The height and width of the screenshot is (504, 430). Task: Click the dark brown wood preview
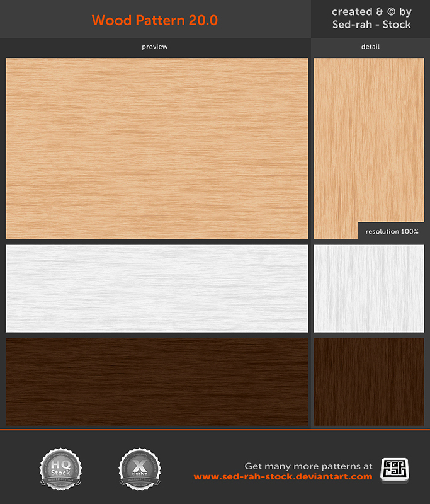(157, 382)
